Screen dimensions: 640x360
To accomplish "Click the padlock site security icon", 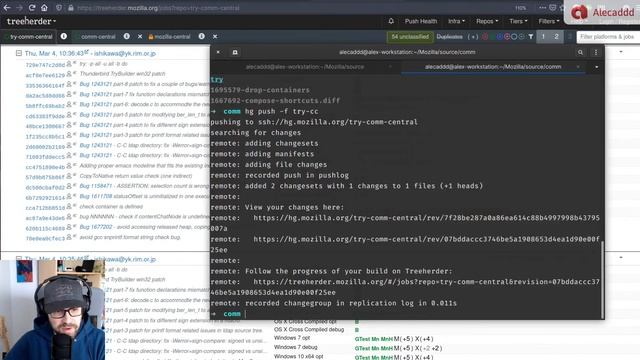I will (x=71, y=8).
